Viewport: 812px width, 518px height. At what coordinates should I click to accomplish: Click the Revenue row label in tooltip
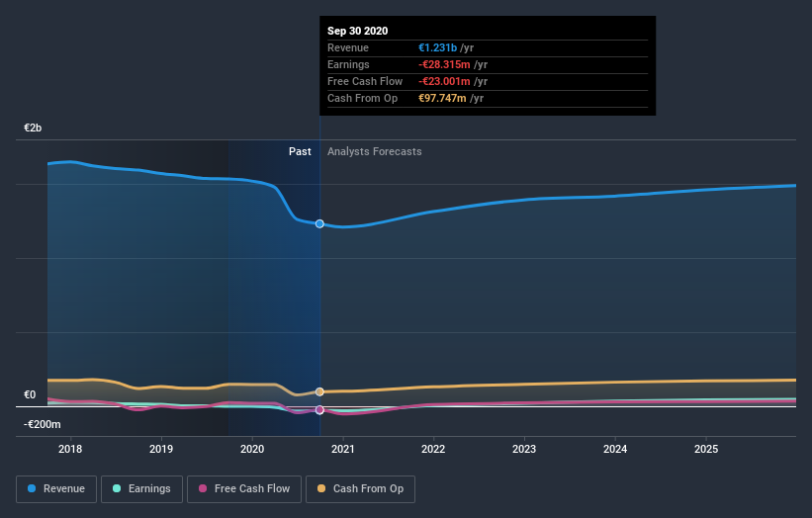click(348, 47)
